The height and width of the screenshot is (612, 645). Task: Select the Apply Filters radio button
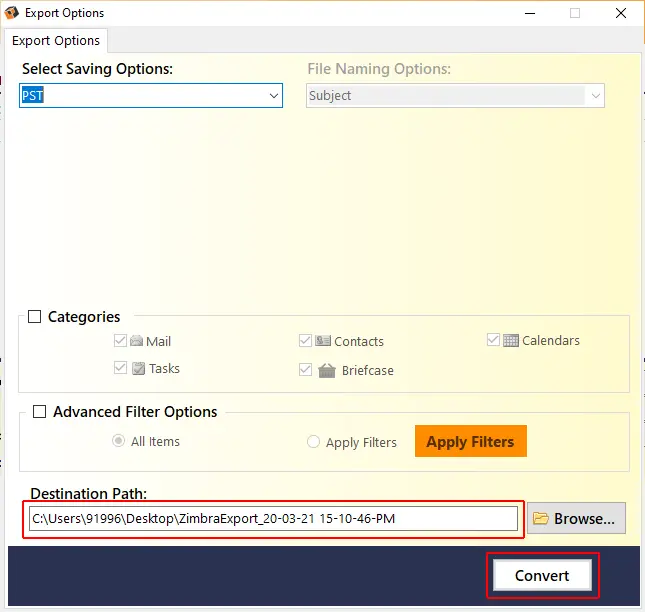313,442
